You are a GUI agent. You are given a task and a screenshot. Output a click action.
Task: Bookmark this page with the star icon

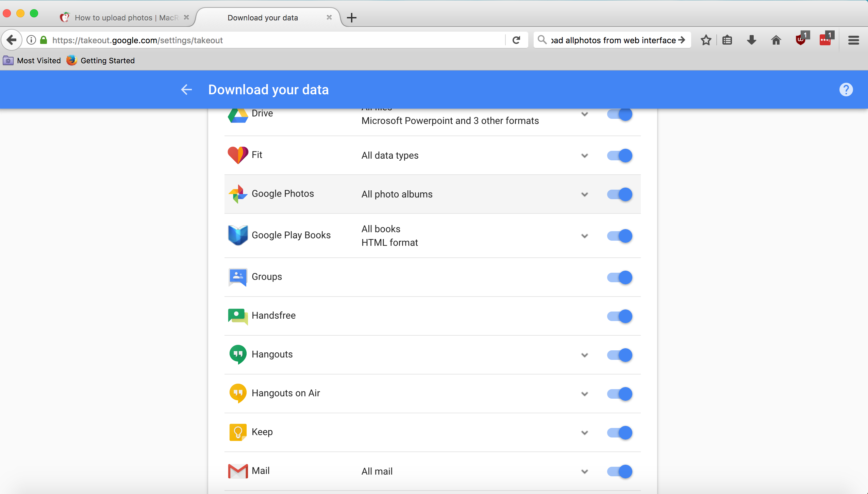tap(706, 40)
